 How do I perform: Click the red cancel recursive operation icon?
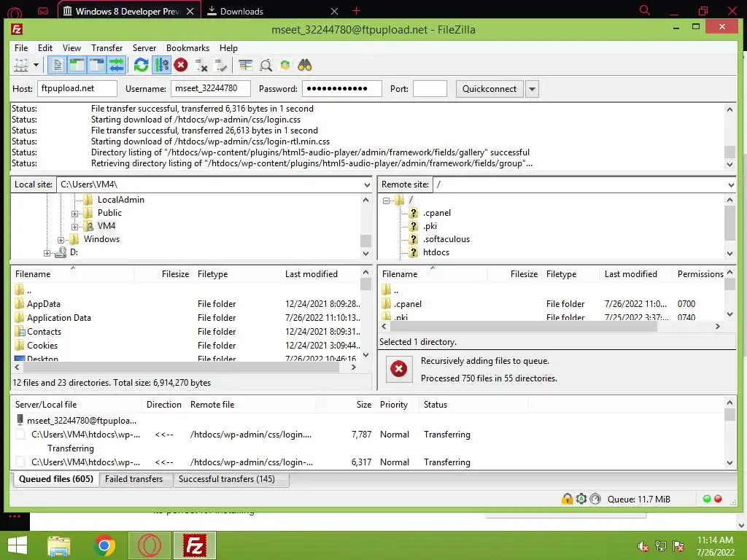pyautogui.click(x=399, y=369)
